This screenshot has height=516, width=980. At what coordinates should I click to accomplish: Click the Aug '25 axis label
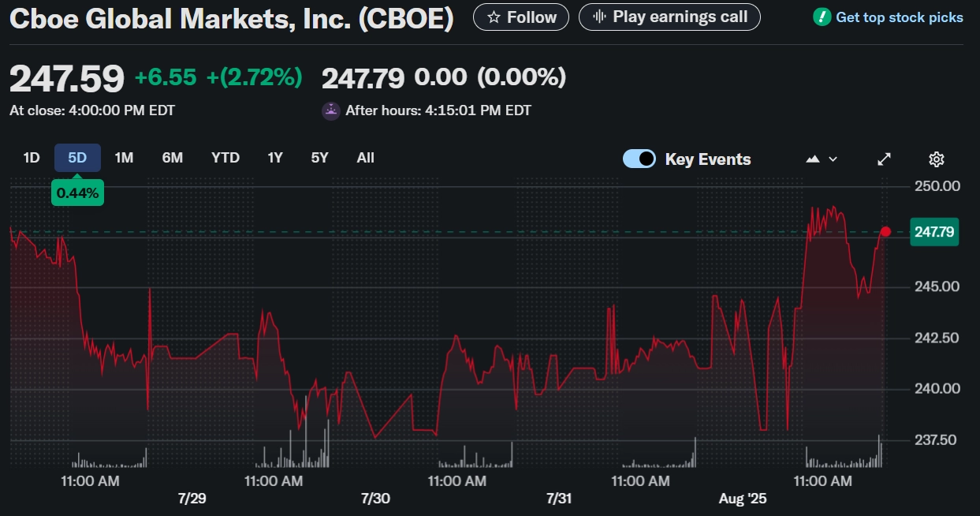click(x=743, y=499)
